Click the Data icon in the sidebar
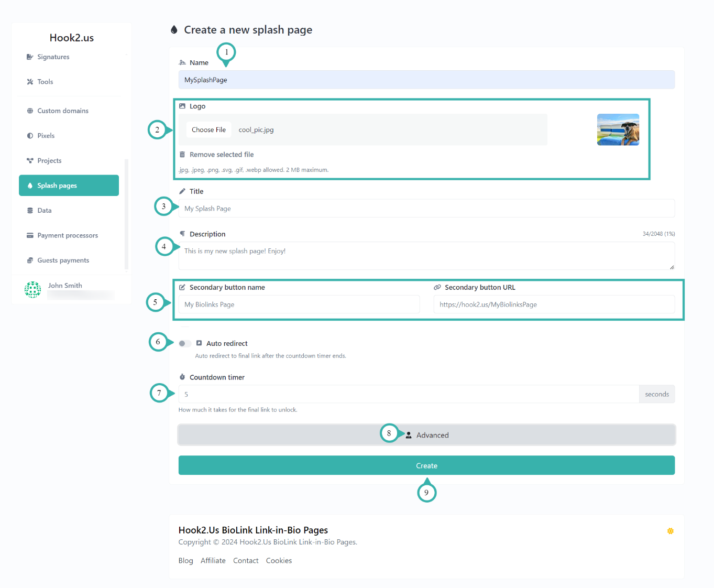Viewport: 714px width, 588px height. click(30, 210)
